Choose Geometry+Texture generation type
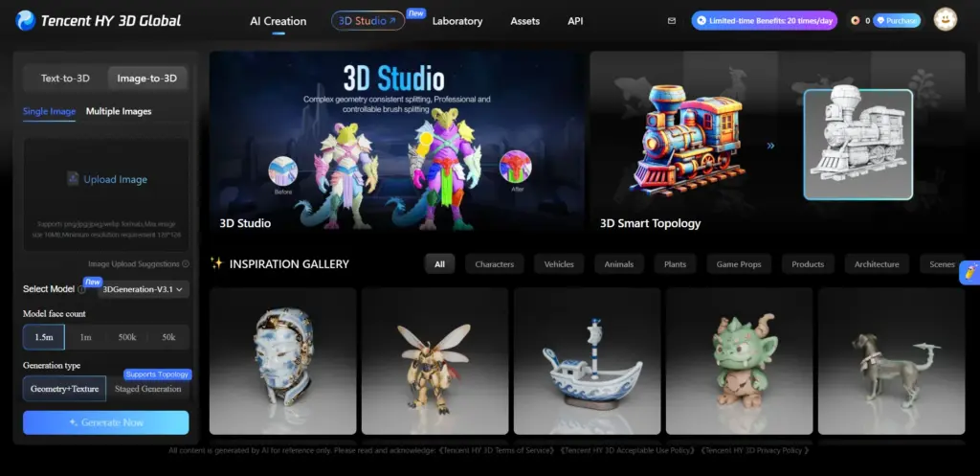Viewport: 980px width, 476px height. pos(64,389)
